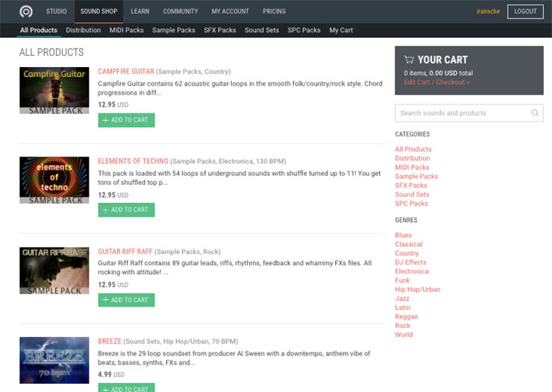Filter by the Country genre
The height and width of the screenshot is (392, 552).
407,253
